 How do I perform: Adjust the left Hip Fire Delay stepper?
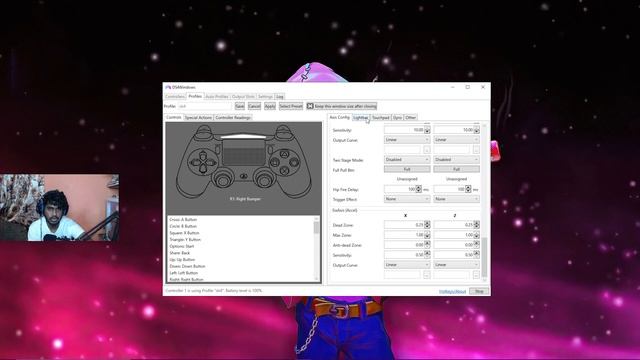tap(418, 189)
